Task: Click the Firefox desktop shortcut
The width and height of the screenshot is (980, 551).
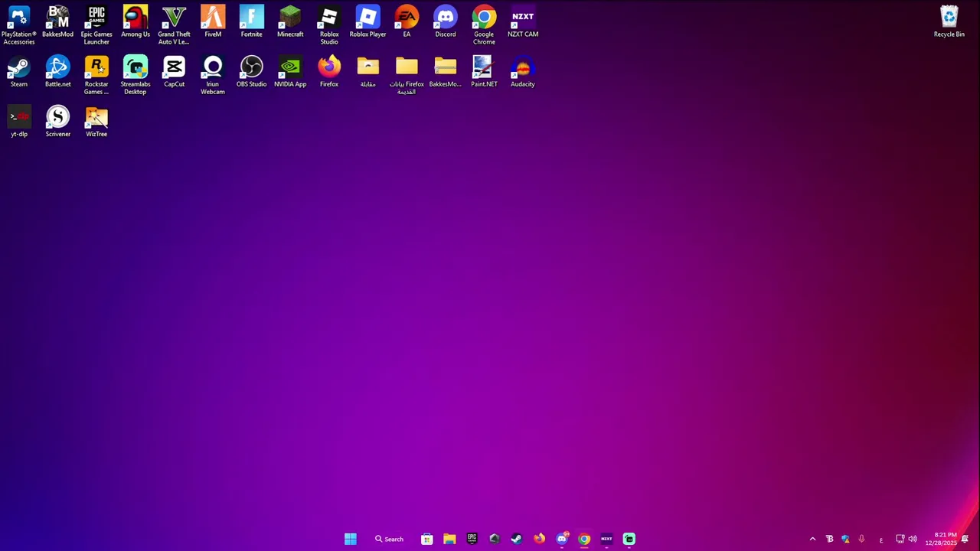Action: [329, 72]
